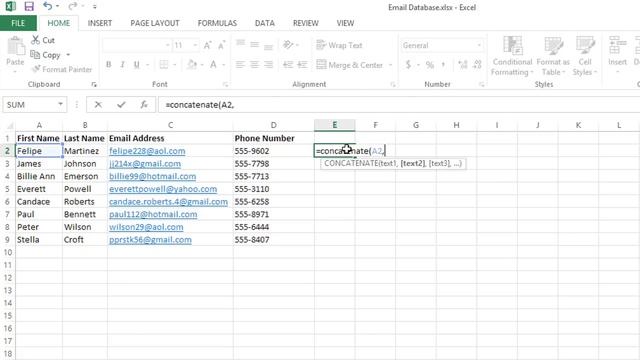Open Format as Table gallery
This screenshot has width=640, height=360.
point(553,56)
